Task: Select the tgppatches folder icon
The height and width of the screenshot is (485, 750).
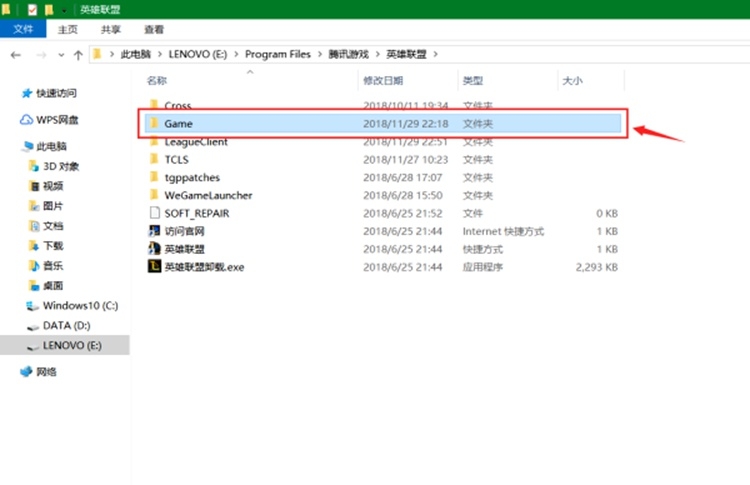Action: click(154, 177)
